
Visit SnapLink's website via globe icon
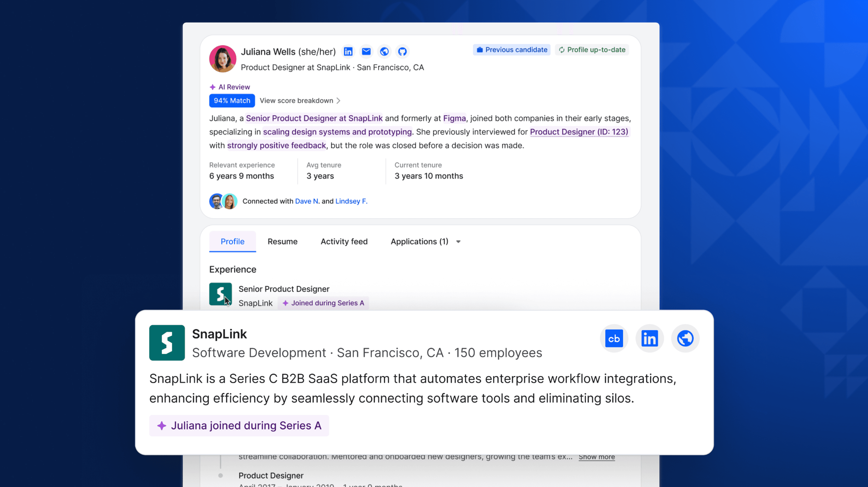[685, 338]
